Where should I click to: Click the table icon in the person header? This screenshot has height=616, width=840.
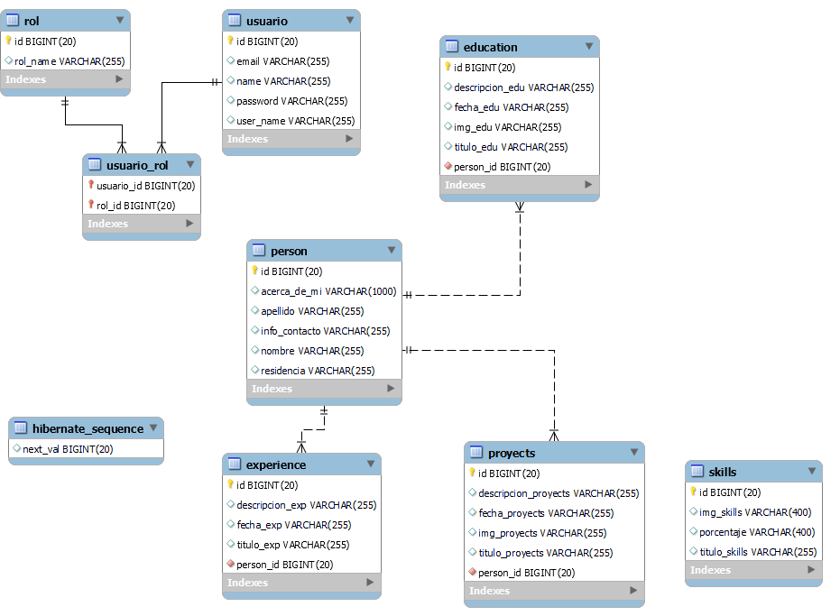259,250
